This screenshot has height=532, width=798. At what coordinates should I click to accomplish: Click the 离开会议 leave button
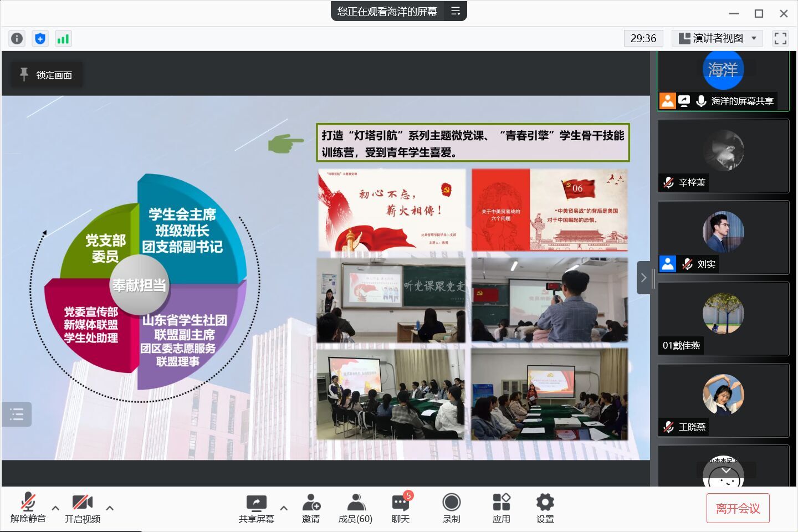coord(738,508)
